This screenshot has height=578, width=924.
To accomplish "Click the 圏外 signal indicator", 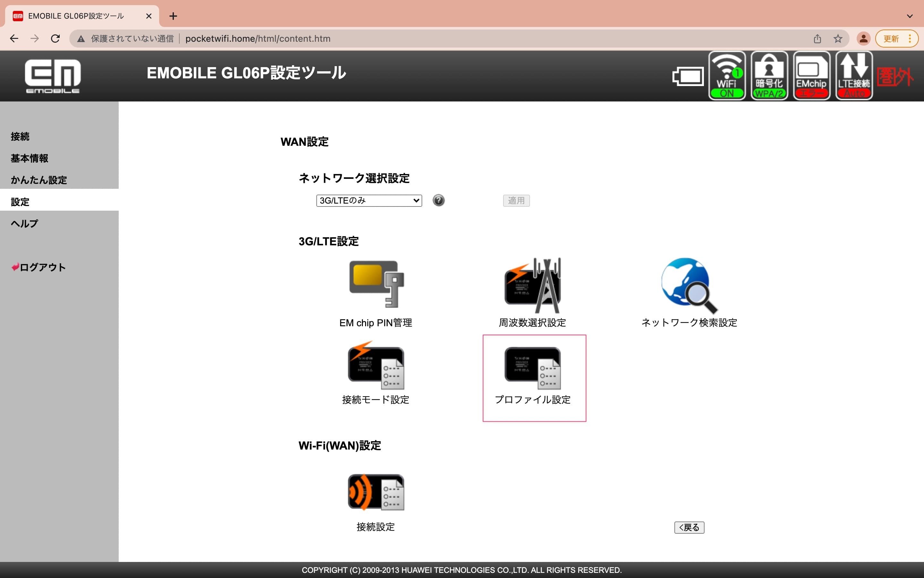I will (x=895, y=77).
